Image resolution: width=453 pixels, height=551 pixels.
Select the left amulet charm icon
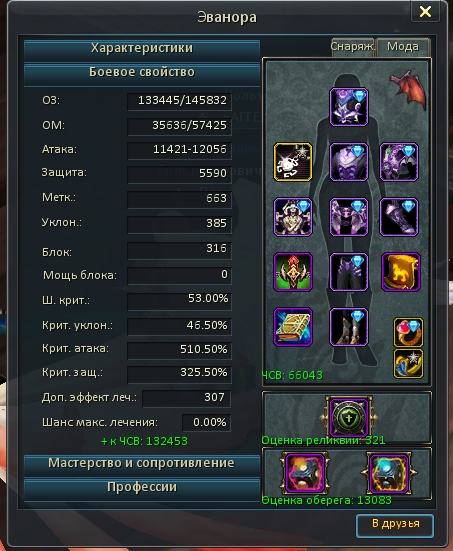coord(305,473)
